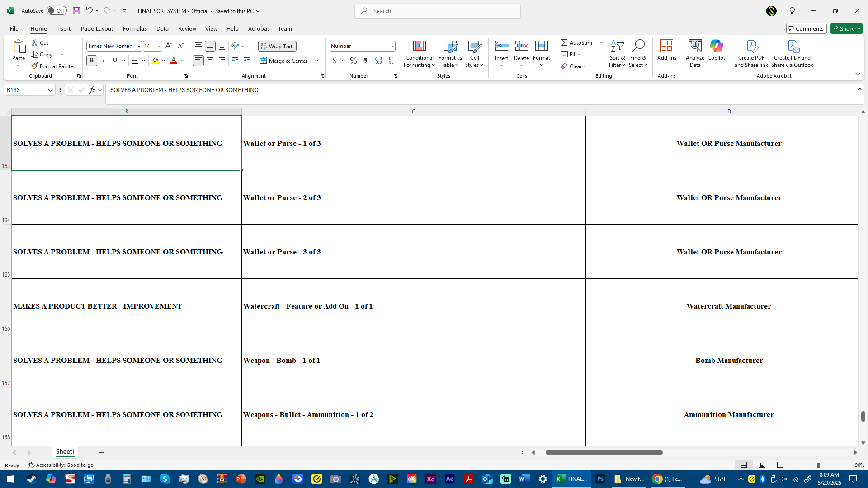Switch to the Formulas tab
868x488 pixels.
tap(135, 28)
